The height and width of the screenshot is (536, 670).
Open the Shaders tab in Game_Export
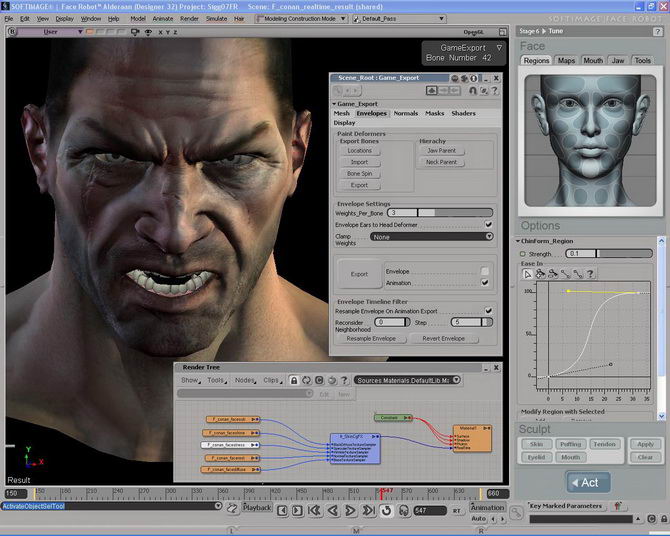463,113
